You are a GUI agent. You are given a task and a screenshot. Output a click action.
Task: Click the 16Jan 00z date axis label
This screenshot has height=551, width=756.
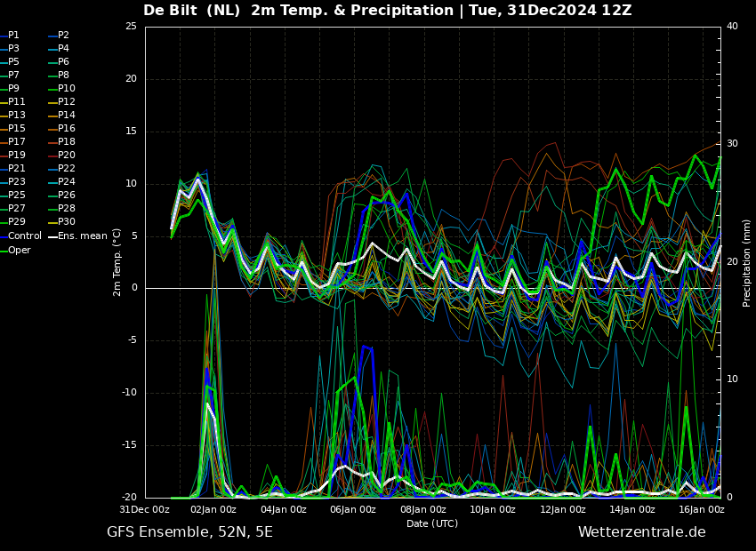point(702,509)
